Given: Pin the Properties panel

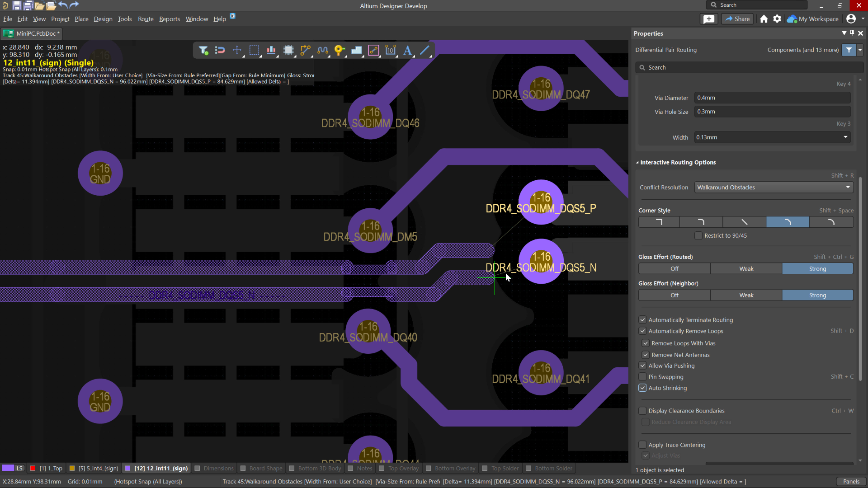Looking at the screenshot, I should point(852,33).
